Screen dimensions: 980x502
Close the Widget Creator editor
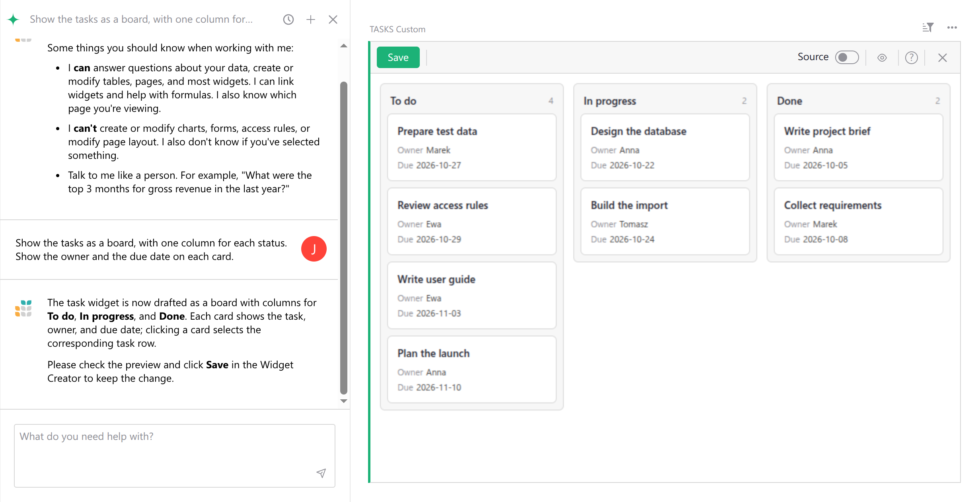(x=942, y=58)
